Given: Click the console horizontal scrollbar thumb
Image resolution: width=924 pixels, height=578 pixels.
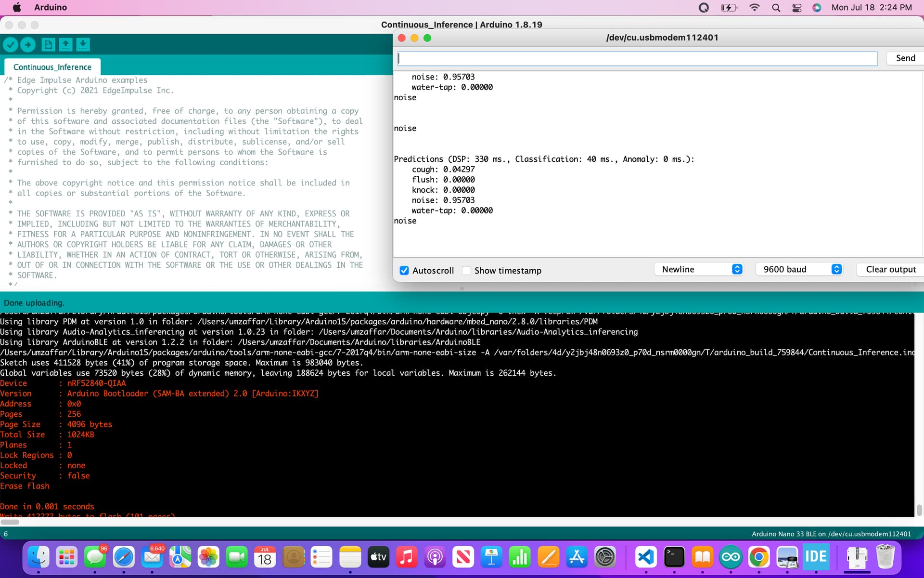Looking at the screenshot, I should coord(10,522).
